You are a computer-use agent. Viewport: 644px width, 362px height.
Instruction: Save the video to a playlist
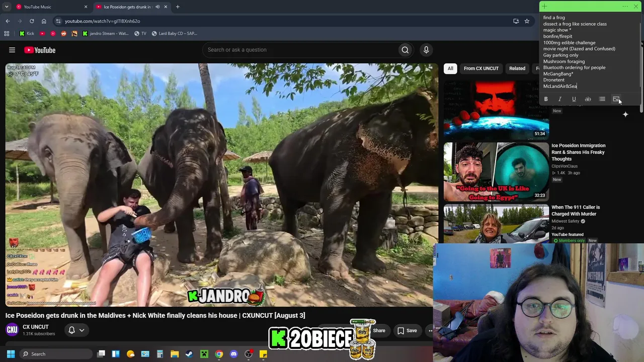click(407, 330)
